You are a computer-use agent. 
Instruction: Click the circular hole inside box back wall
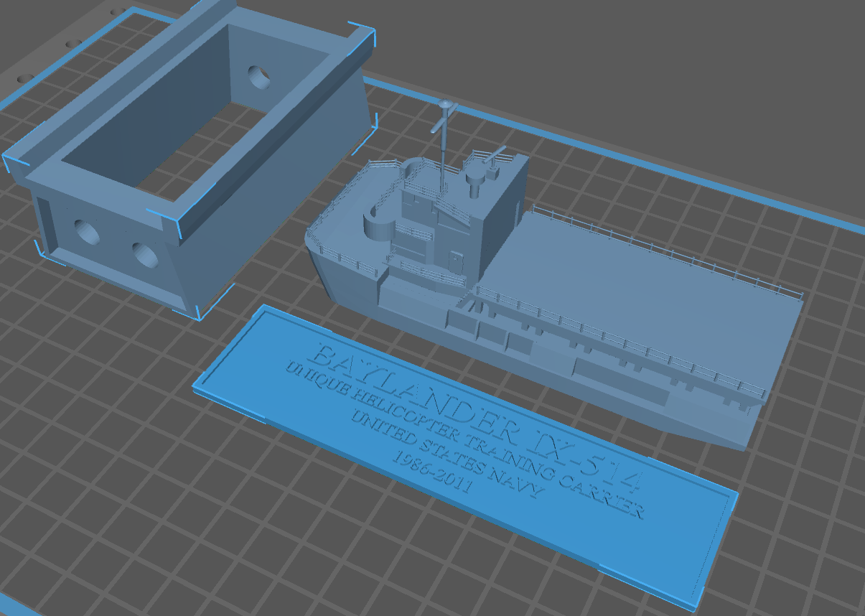click(x=259, y=76)
